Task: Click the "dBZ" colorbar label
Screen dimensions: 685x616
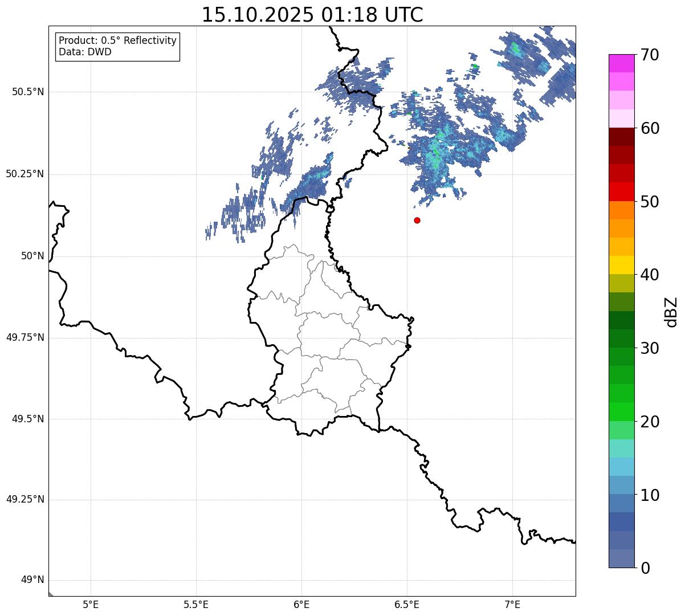Action: (671, 311)
